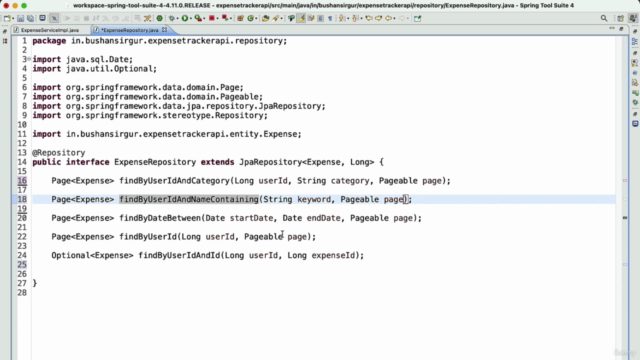Expand the folded imports at line 3

coord(29,59)
